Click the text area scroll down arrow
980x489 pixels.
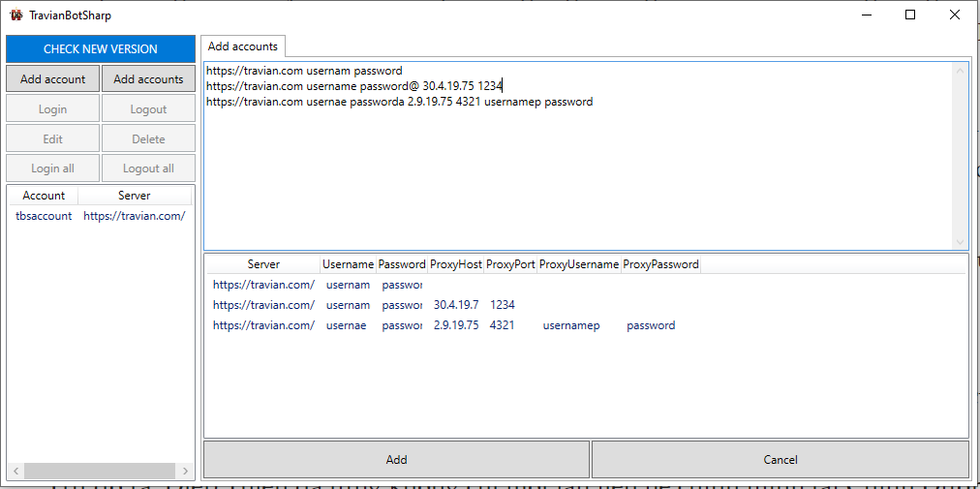tap(960, 242)
